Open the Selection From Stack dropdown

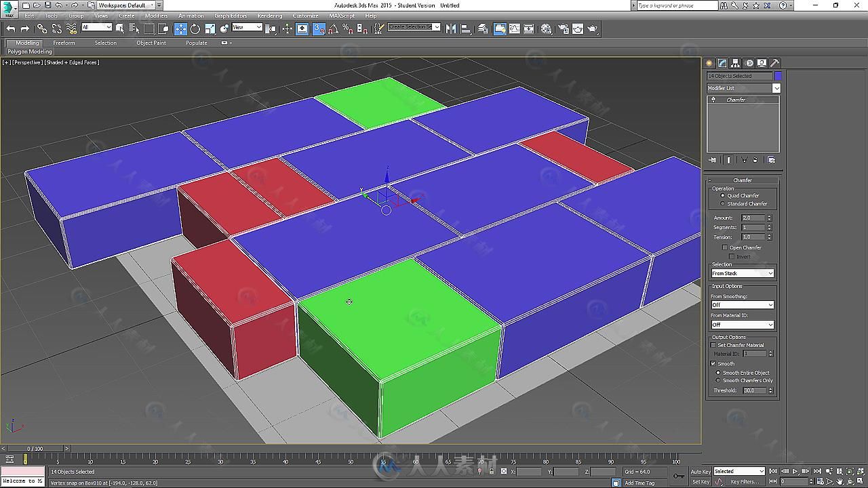(742, 273)
